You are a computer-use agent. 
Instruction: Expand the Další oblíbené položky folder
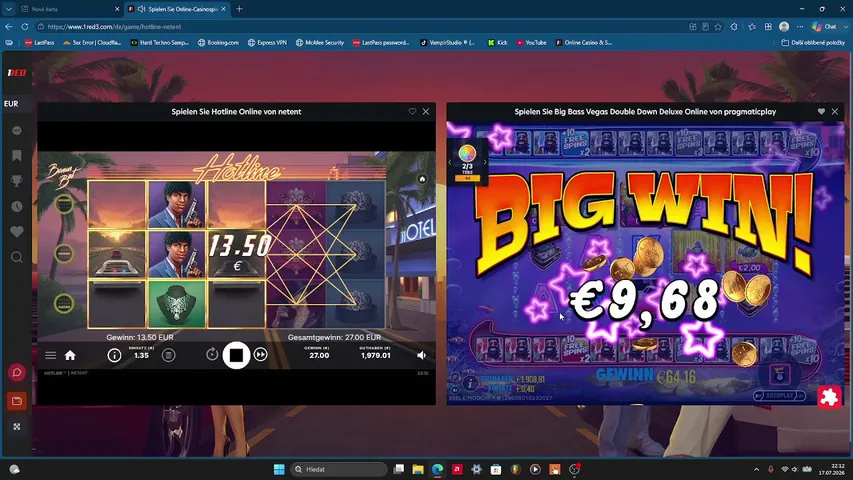point(813,42)
